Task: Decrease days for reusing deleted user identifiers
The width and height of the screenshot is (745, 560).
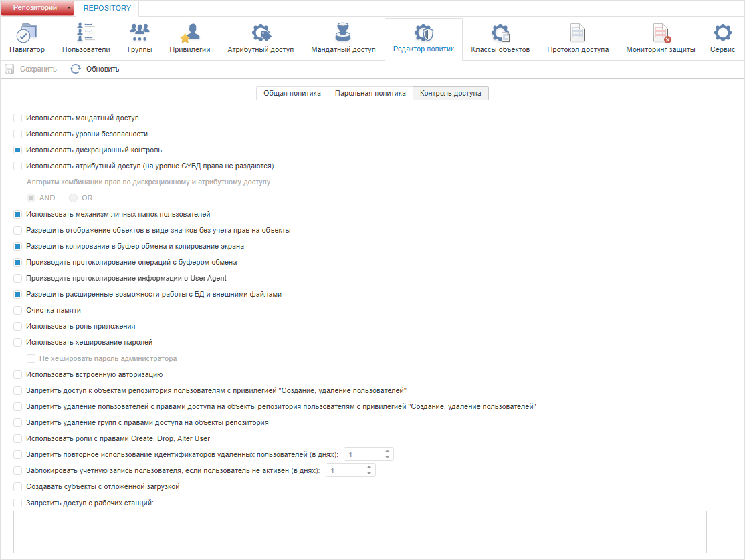Action: coord(387,458)
